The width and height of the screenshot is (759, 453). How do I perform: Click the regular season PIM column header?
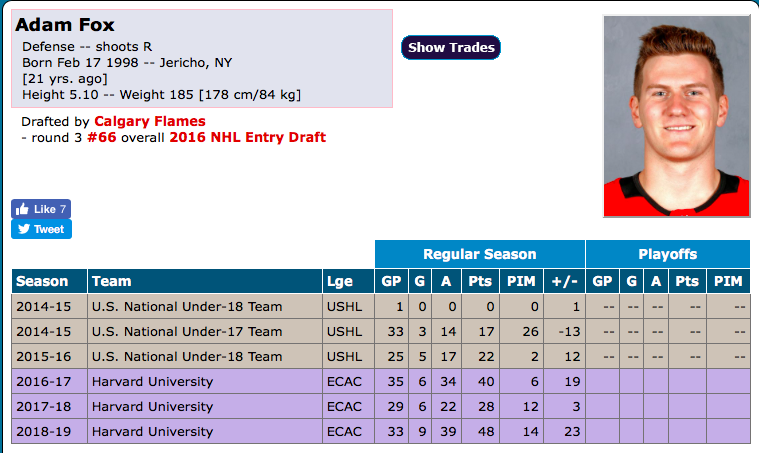click(x=521, y=281)
